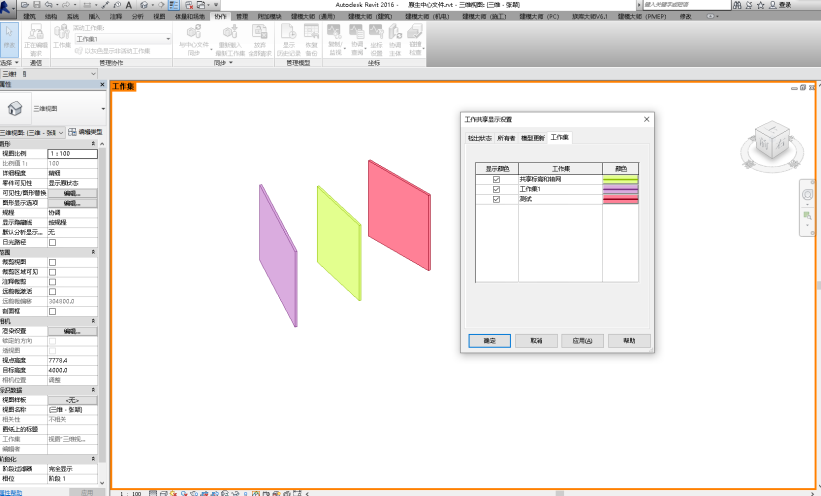Click the green color swatch for 共享标高和轴网

point(620,179)
